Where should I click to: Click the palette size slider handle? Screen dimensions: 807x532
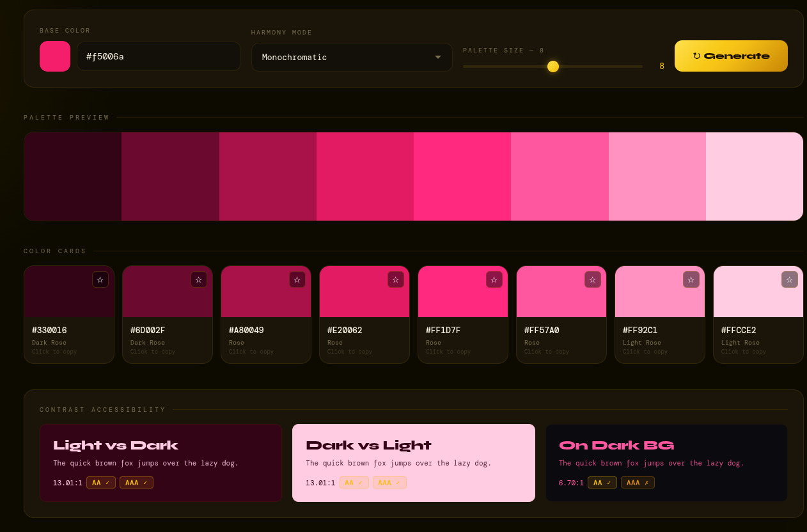[x=553, y=66]
